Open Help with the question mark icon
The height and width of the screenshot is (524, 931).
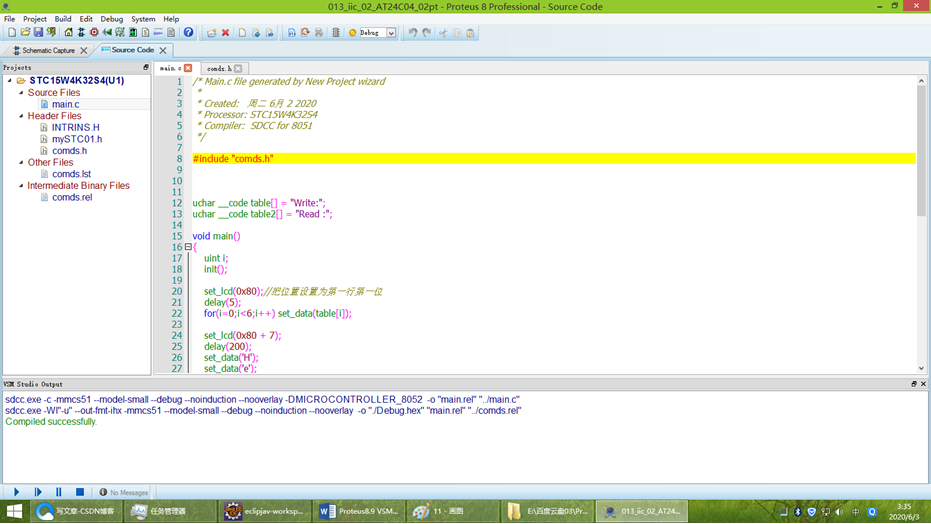coord(188,33)
